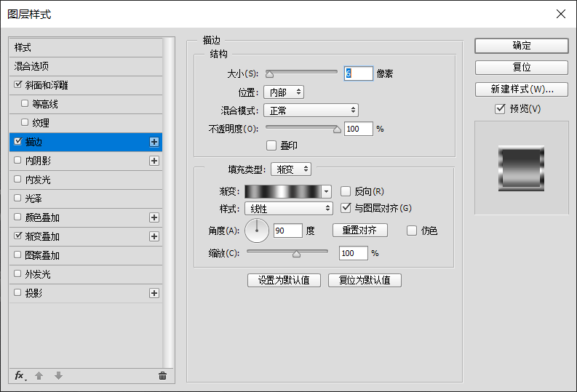Screen dimensions: 577x392
Task: Click the style preview thumbnail
Action: (x=522, y=169)
